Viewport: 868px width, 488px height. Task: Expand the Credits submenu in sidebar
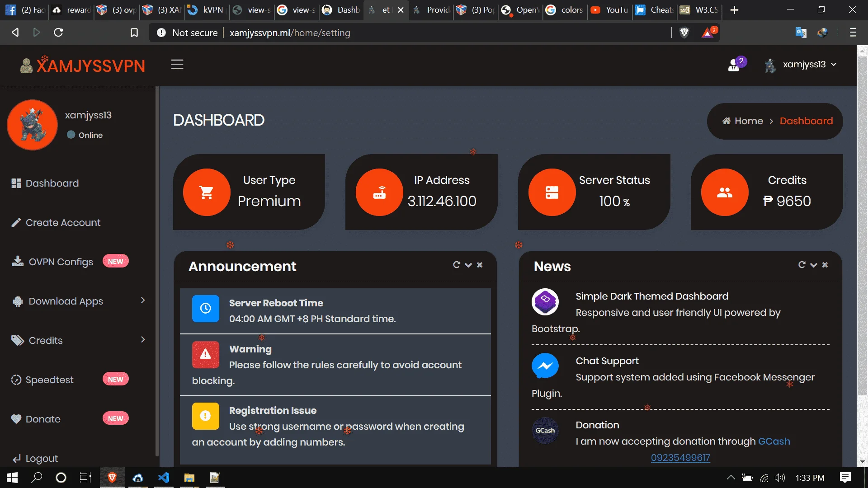[79, 340]
